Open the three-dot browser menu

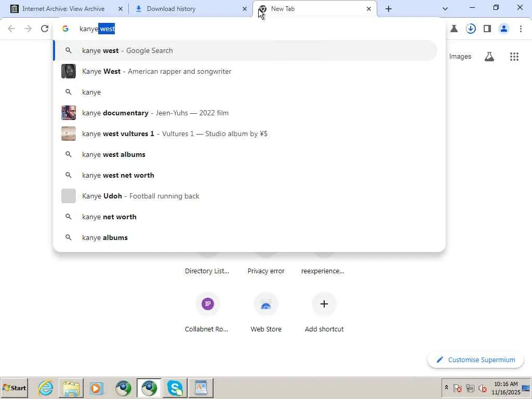pyautogui.click(x=521, y=29)
